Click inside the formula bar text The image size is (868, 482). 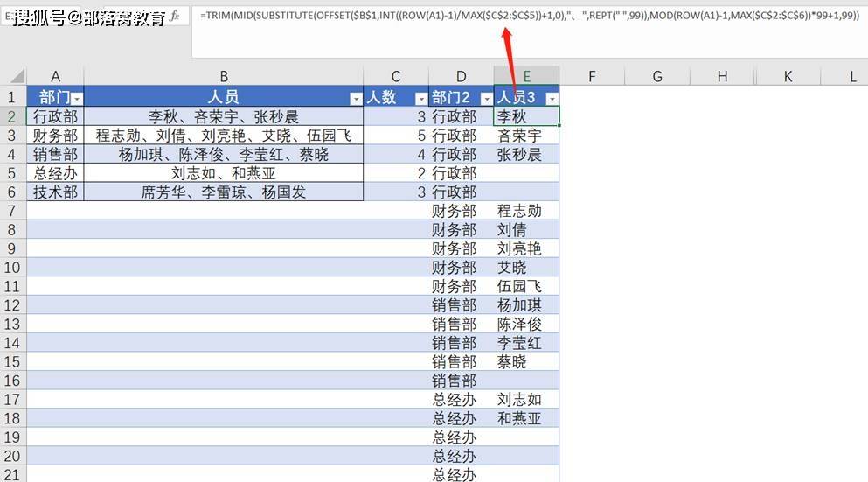[524, 16]
